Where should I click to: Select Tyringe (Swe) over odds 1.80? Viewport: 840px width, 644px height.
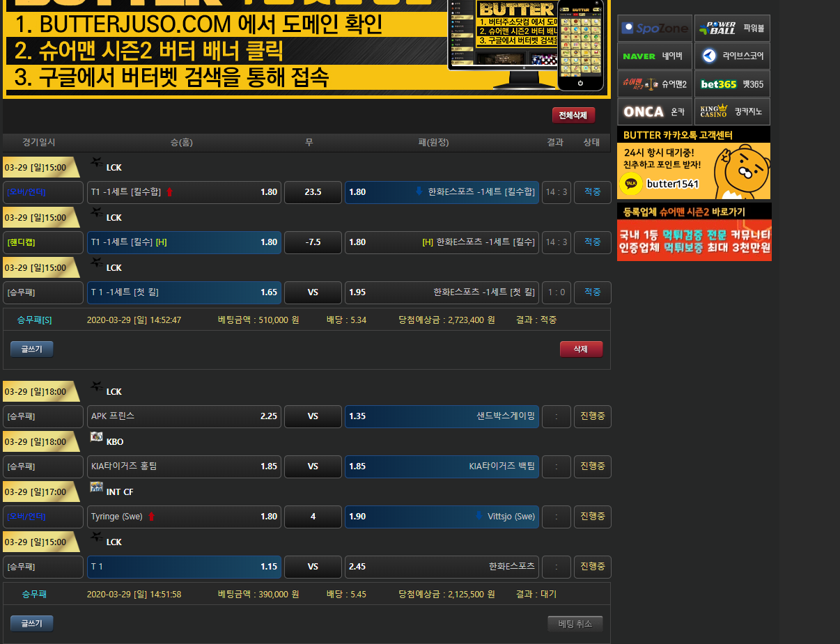click(x=184, y=517)
